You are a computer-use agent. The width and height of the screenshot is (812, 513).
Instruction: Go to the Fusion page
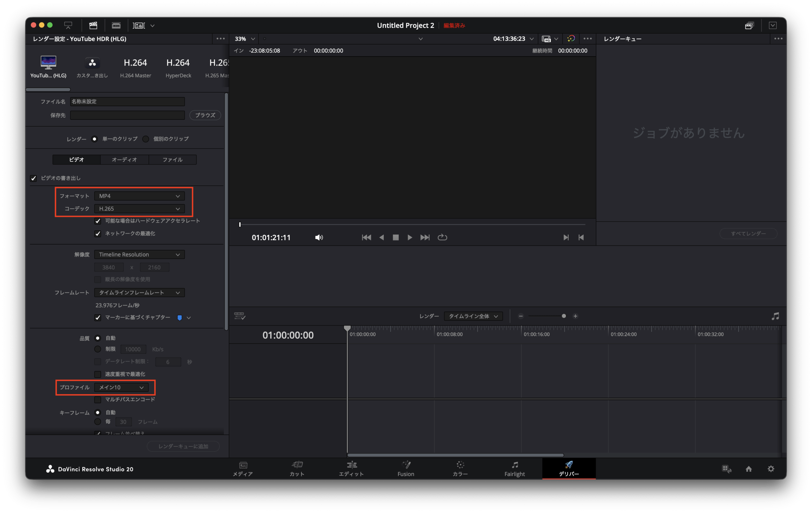406,469
